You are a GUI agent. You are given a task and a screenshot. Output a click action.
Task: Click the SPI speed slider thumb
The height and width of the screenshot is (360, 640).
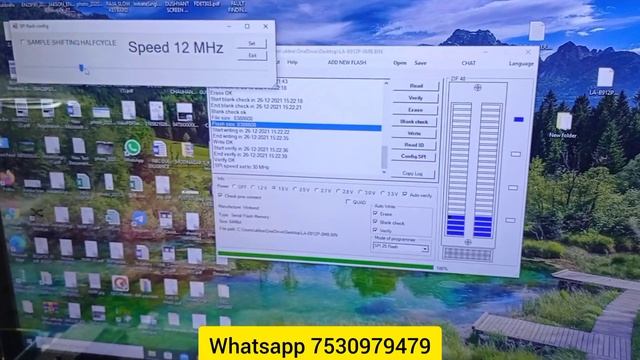point(82,68)
